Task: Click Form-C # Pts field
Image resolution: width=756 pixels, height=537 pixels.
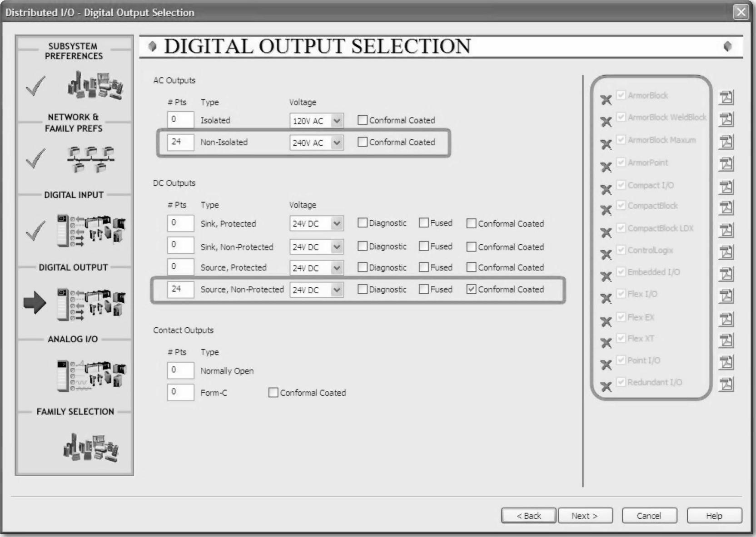Action: tap(180, 392)
